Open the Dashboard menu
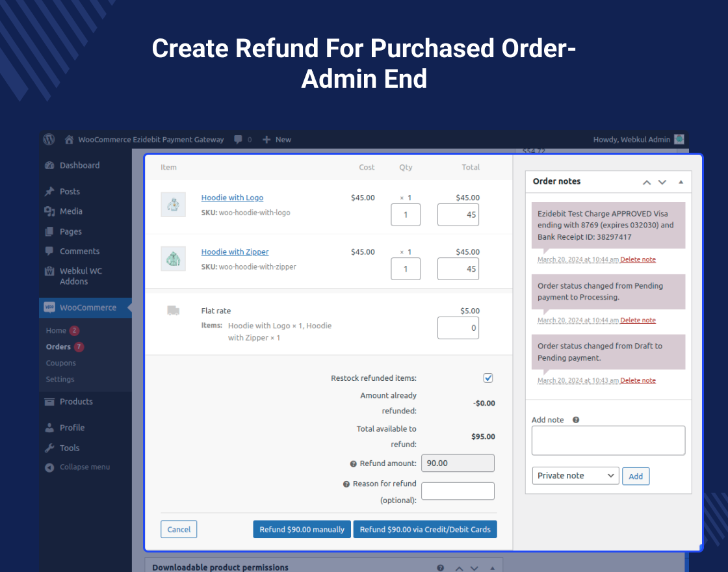Viewport: 728px width, 572px height. click(79, 165)
